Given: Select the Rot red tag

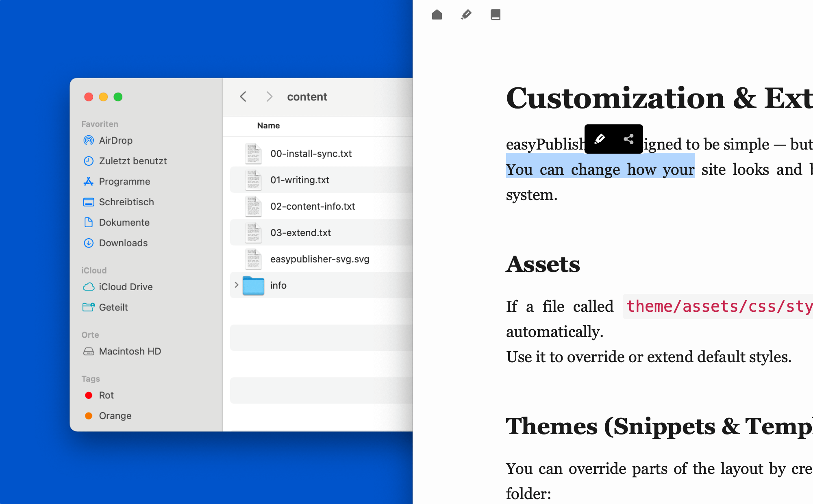Looking at the screenshot, I should (x=106, y=395).
